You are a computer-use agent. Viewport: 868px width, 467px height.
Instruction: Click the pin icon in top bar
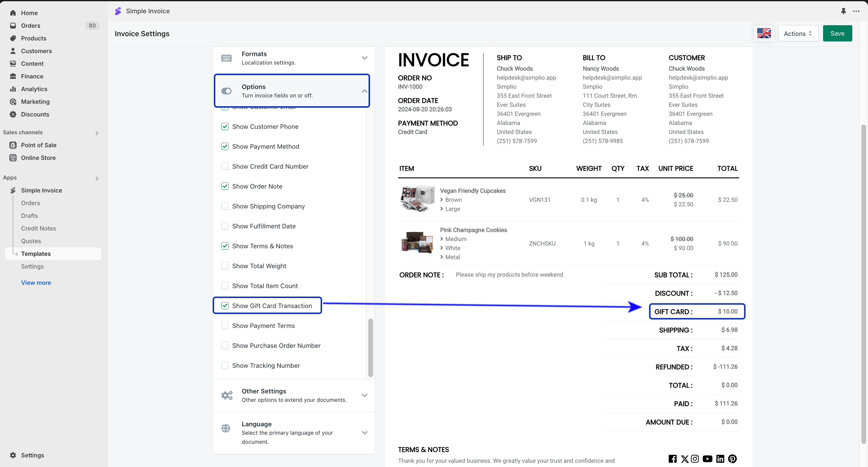coord(843,11)
